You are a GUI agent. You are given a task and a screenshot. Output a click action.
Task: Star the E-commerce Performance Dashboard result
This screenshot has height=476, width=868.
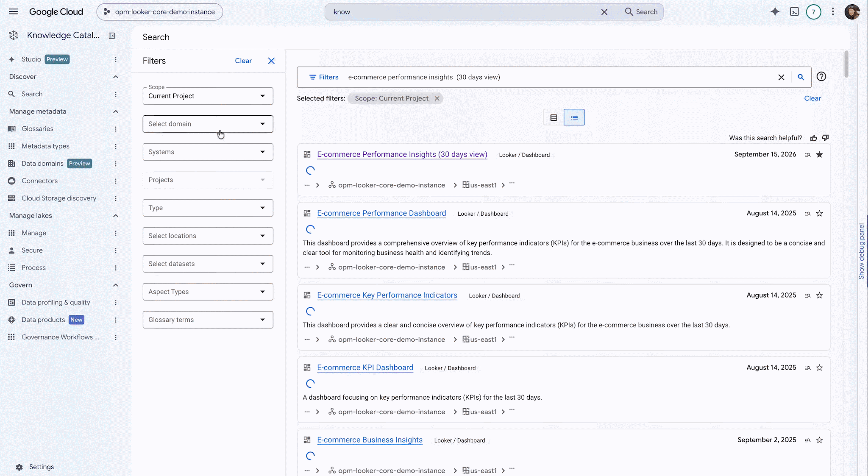pyautogui.click(x=819, y=213)
